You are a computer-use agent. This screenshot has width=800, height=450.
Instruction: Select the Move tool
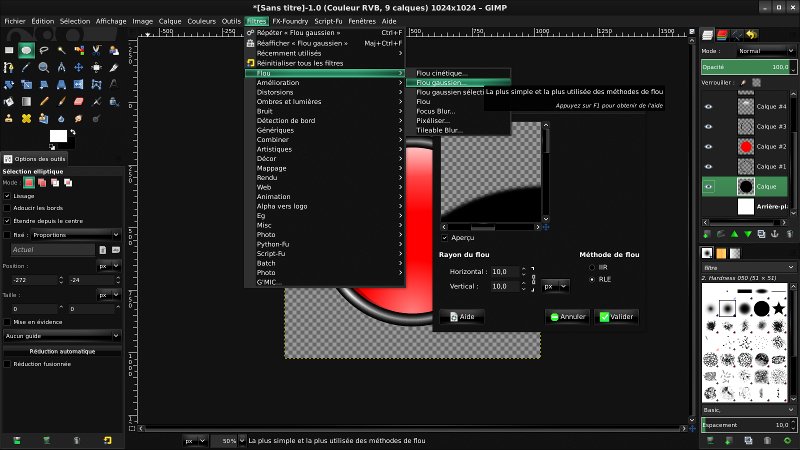79,67
